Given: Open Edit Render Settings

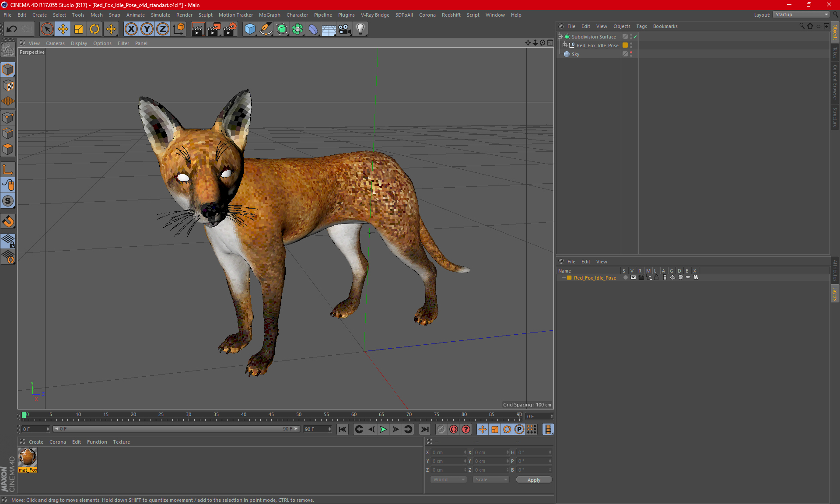Looking at the screenshot, I should [230, 29].
